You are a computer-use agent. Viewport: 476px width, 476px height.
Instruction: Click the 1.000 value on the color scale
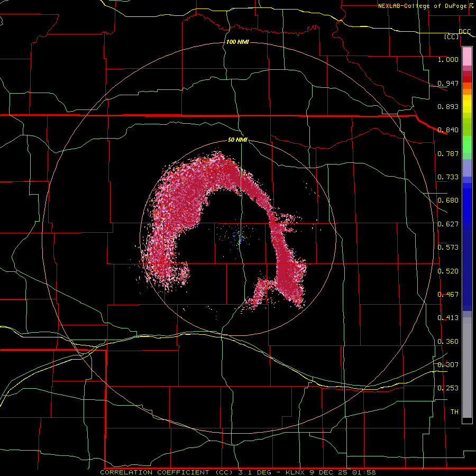tap(448, 59)
